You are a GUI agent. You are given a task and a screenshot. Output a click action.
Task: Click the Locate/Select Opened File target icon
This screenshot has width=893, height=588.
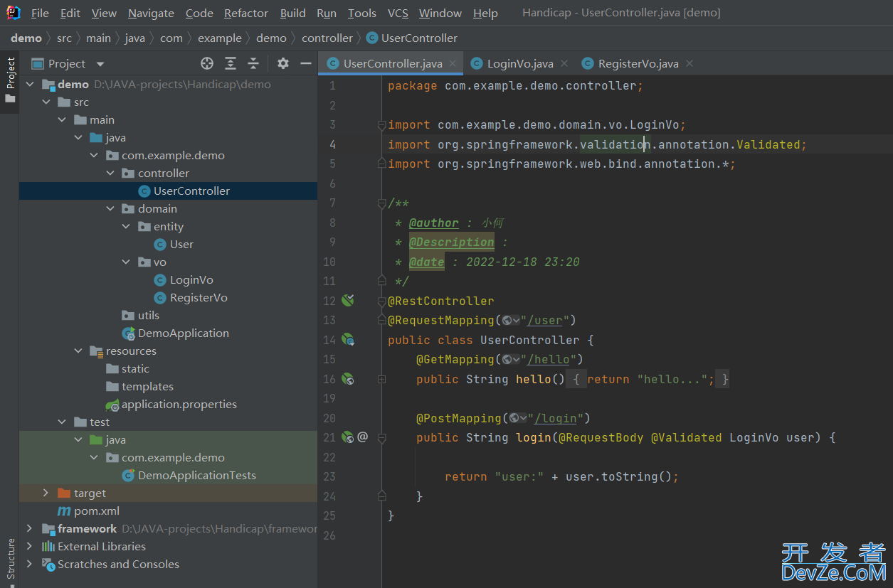207,63
